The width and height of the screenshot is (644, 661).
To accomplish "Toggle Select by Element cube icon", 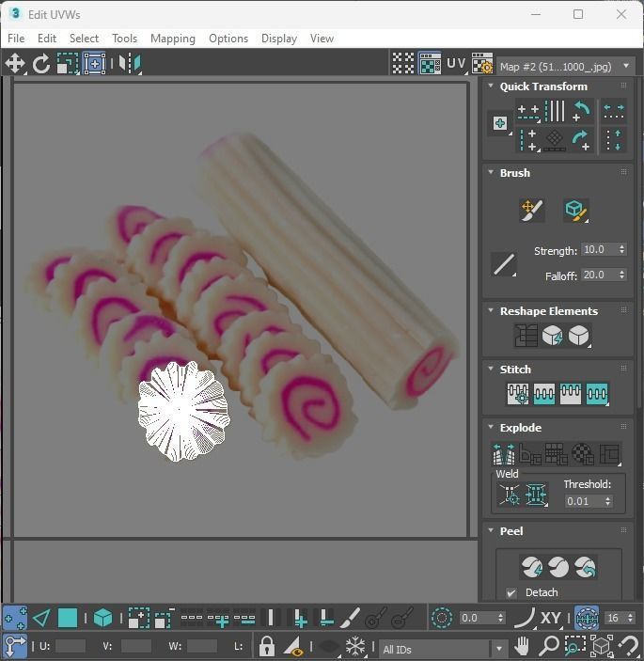I will click(x=102, y=619).
